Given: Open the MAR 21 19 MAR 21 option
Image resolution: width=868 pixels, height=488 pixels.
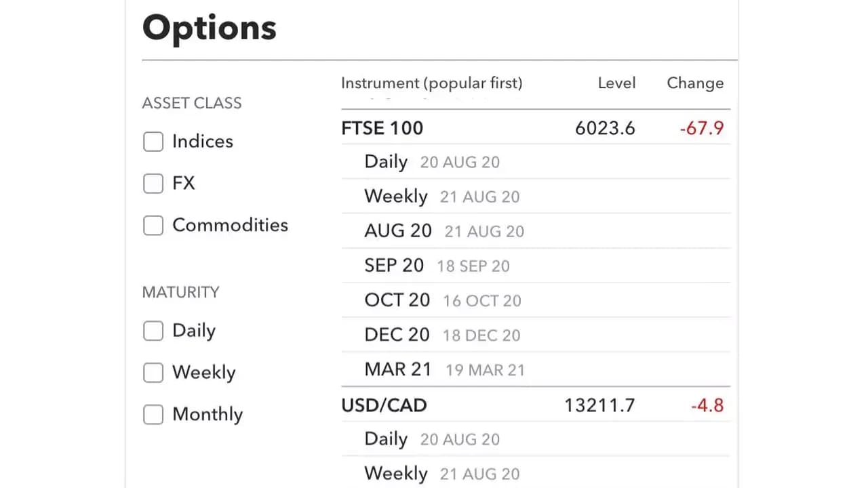Looking at the screenshot, I should [536, 369].
